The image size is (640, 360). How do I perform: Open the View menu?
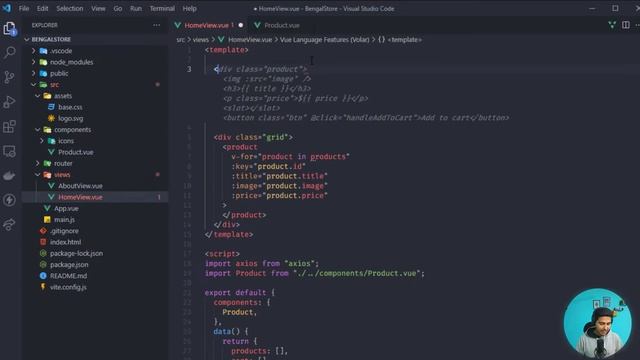click(x=98, y=8)
